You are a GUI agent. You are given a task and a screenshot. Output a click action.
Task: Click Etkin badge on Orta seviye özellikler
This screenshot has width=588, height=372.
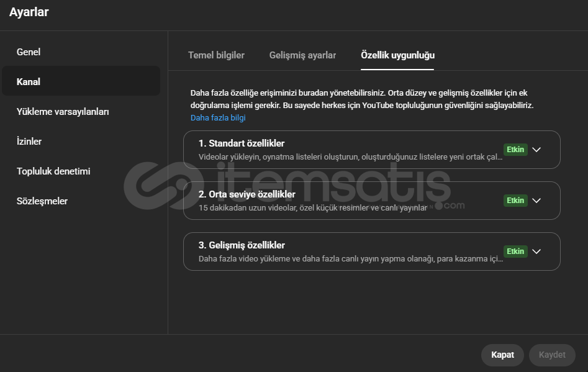515,201
